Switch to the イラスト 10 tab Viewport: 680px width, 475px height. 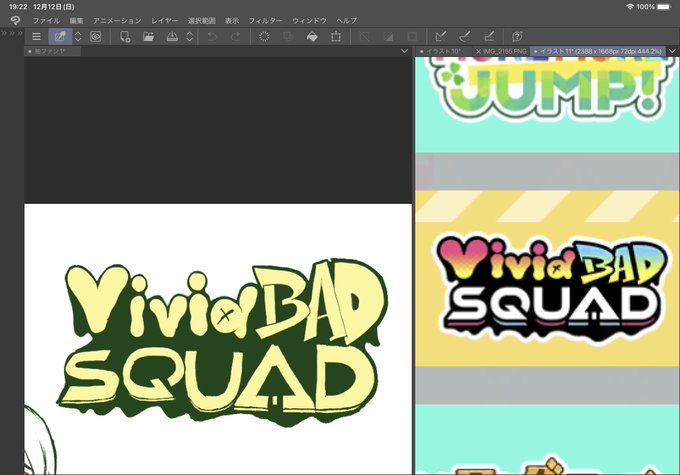(444, 51)
